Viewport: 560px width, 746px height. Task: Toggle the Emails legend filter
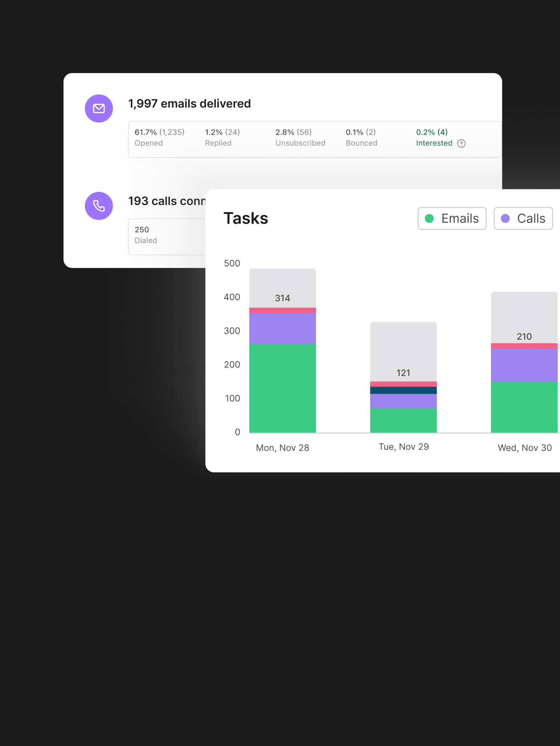(x=452, y=218)
